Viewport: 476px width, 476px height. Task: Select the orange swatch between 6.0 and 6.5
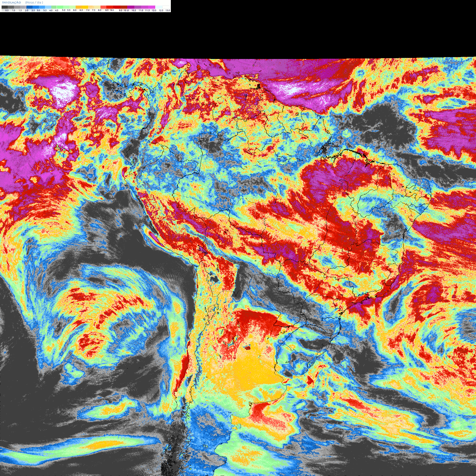click(x=79, y=7)
